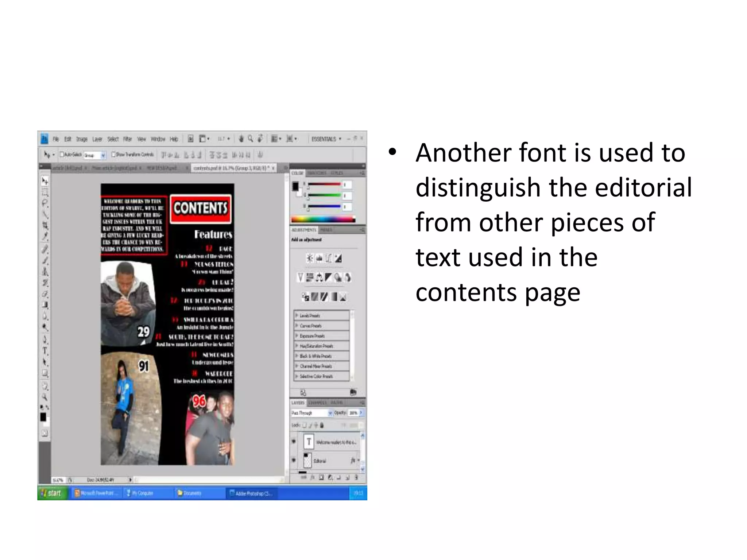The image size is (747, 560).
Task: Select the Horizontal Type tool
Action: (45, 351)
